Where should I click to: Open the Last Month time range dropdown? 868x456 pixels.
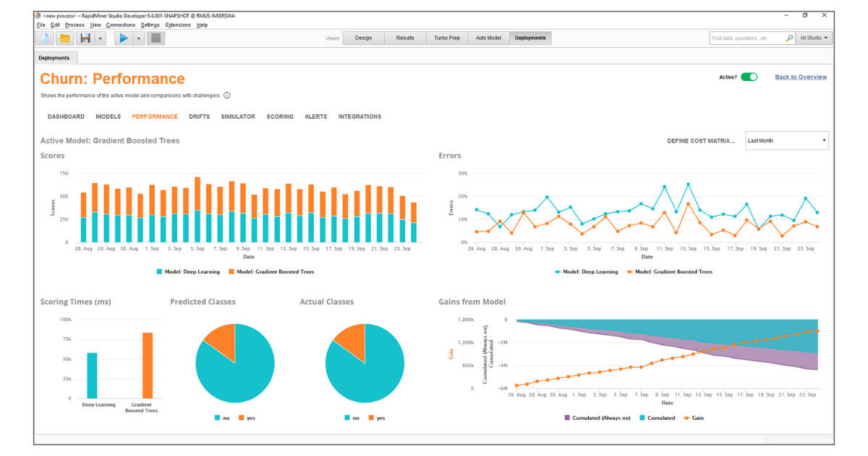pos(786,140)
